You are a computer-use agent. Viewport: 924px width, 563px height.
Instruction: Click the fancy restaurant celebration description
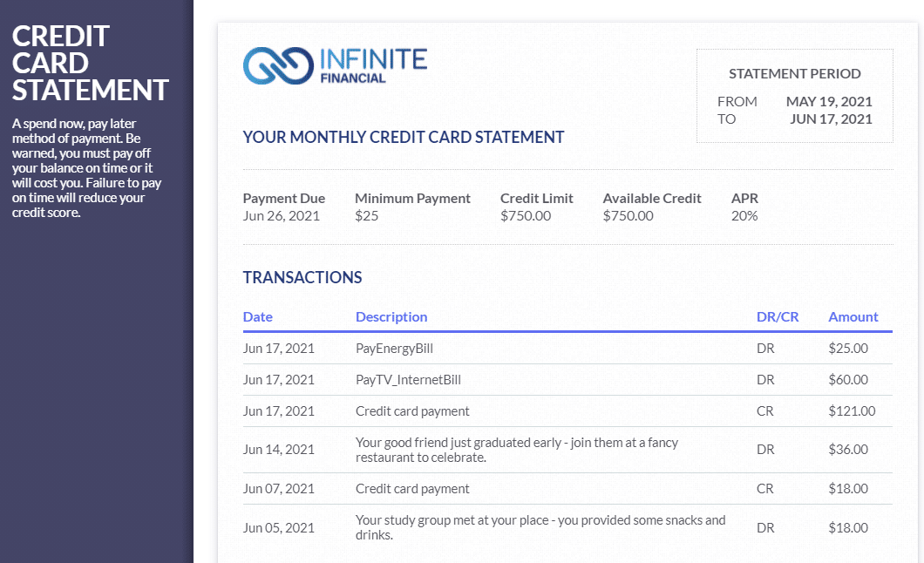[x=517, y=450]
